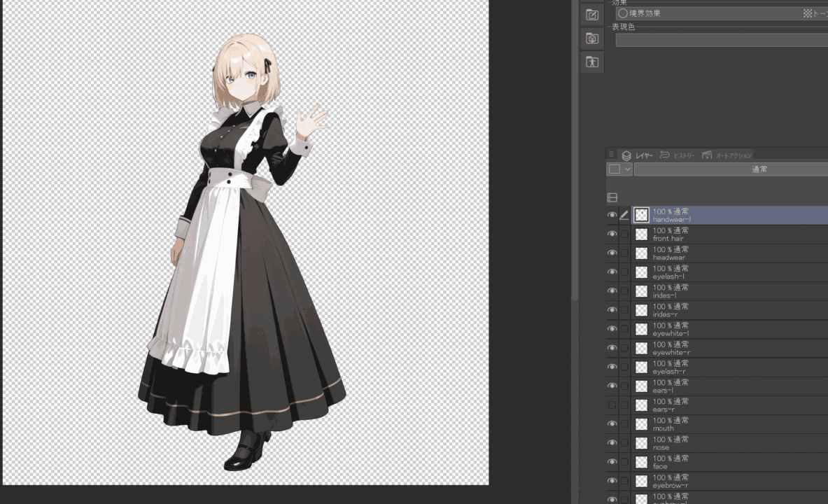Click the front hair layer thumbnail
This screenshot has width=828, height=504.
[642, 234]
